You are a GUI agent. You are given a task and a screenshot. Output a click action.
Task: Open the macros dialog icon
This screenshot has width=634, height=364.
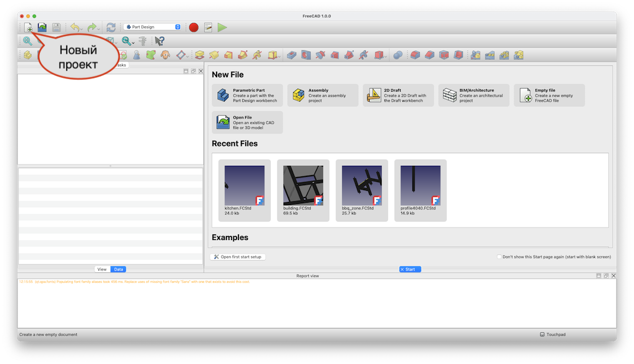[x=208, y=27]
